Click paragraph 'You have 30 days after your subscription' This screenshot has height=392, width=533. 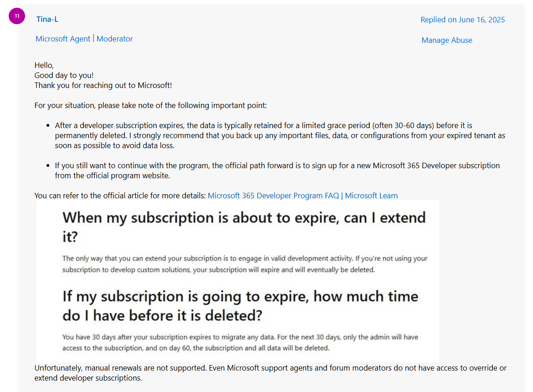[x=240, y=342]
